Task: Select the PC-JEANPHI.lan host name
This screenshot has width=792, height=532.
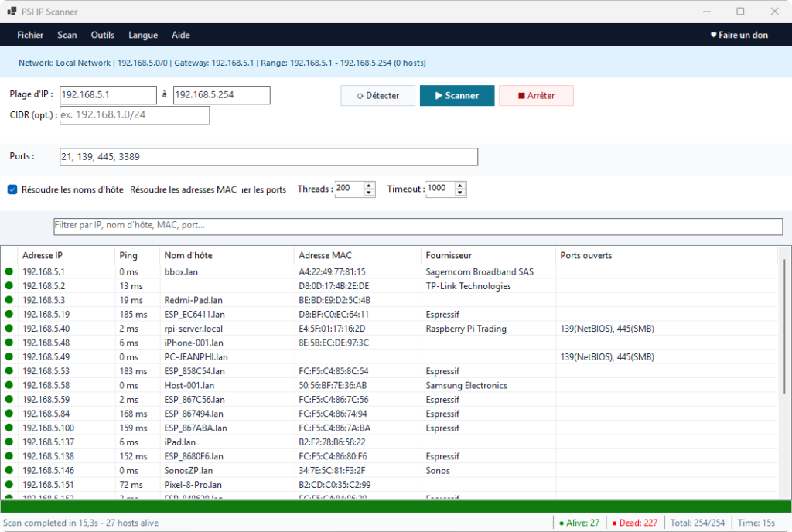Action: pos(196,356)
